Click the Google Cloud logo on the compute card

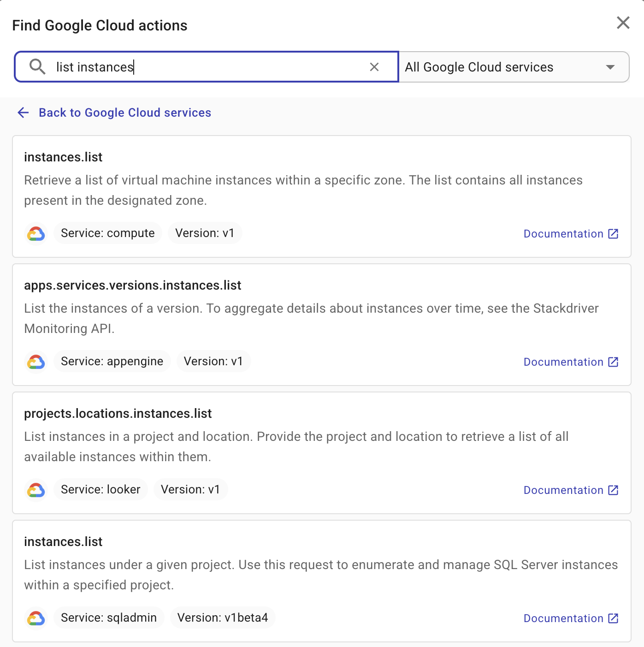point(36,233)
